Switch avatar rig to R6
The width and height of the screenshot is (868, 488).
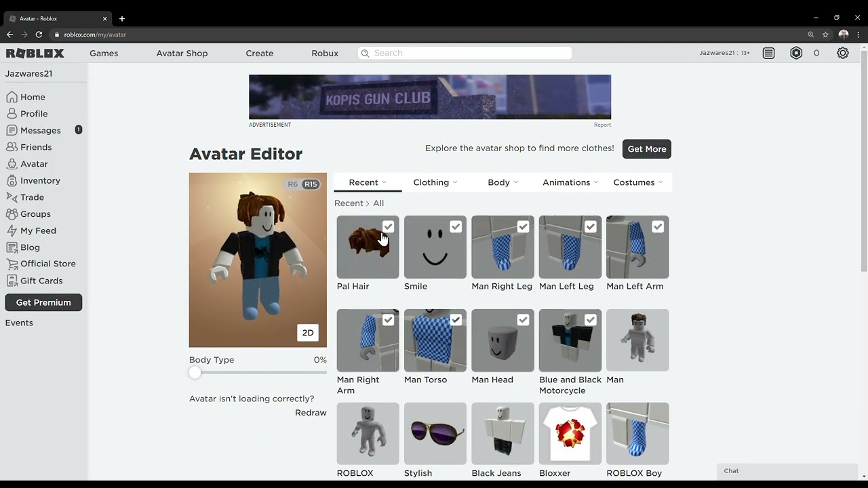293,184
